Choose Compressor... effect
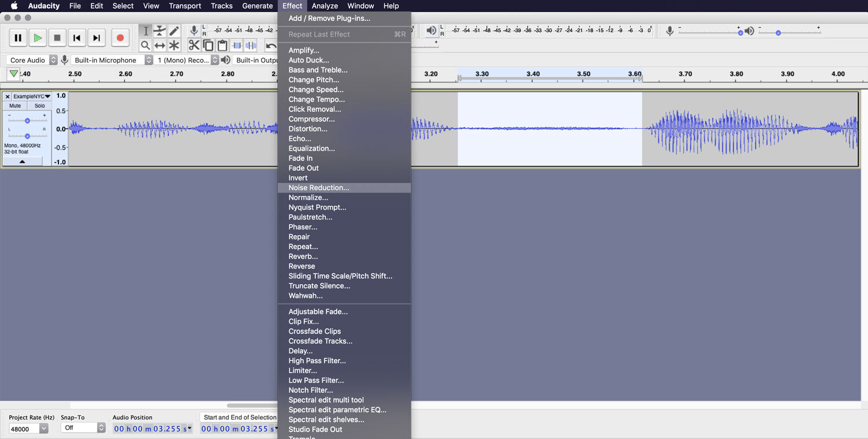The height and width of the screenshot is (439, 868). [344, 119]
